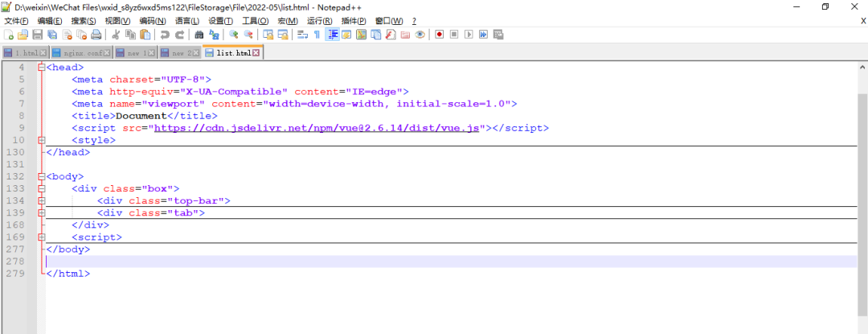The height and width of the screenshot is (334, 868).
Task: Toggle word wrap in the toolbar
Action: [x=302, y=35]
